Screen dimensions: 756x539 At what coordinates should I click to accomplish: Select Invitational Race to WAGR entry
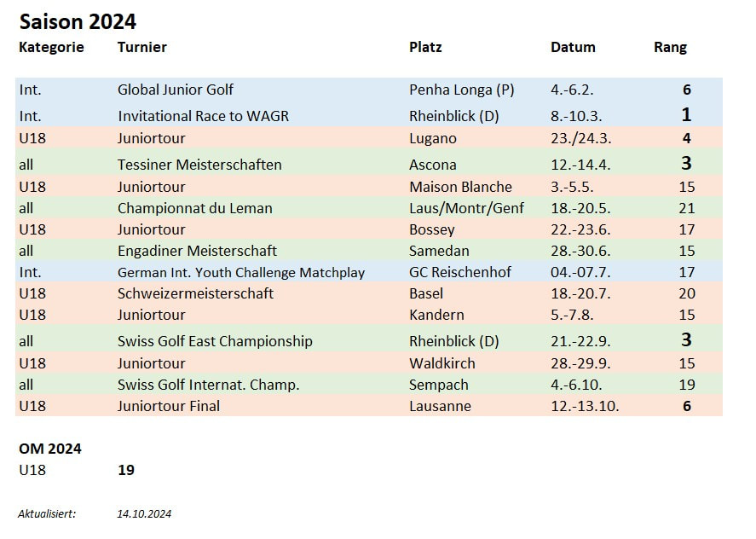[x=203, y=116]
